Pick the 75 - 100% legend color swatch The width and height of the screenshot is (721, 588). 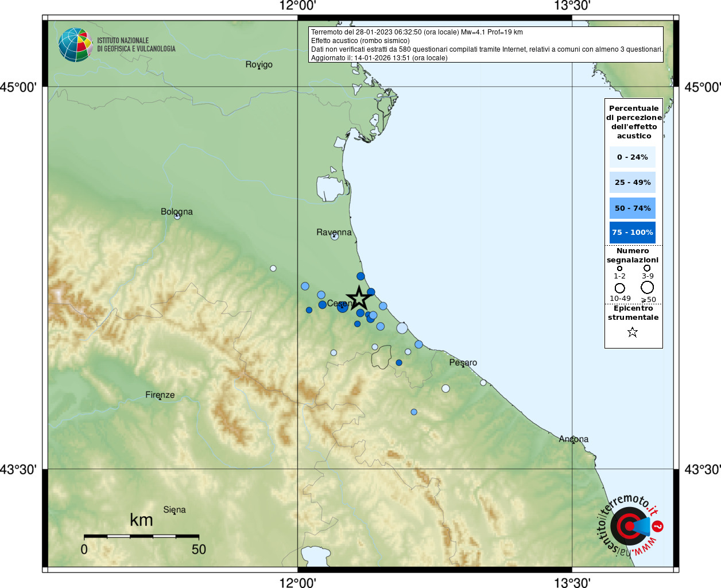[x=633, y=233]
